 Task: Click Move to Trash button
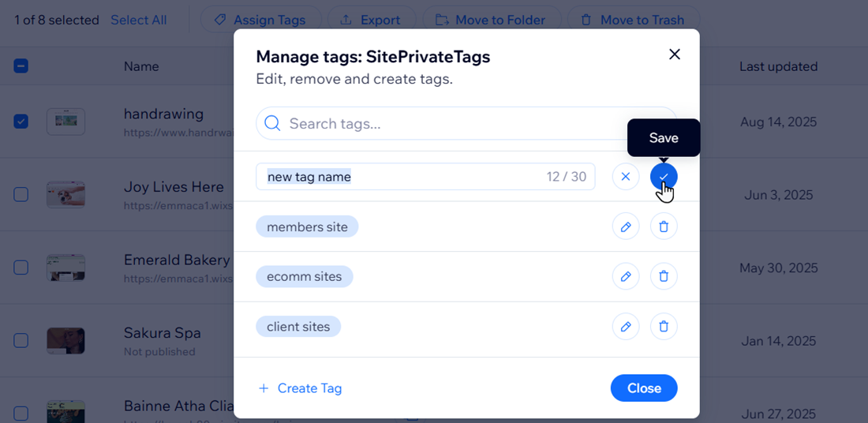tap(634, 21)
